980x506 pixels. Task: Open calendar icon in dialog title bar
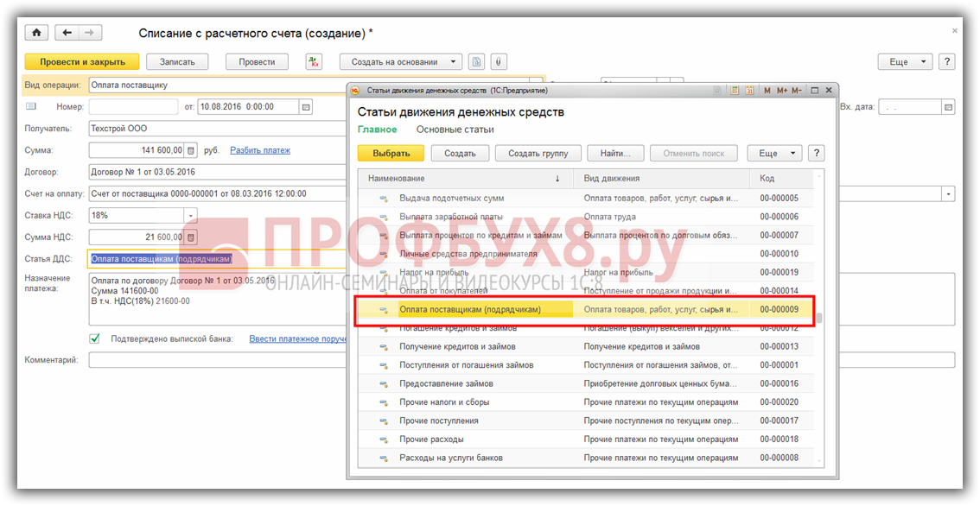pyautogui.click(x=749, y=91)
